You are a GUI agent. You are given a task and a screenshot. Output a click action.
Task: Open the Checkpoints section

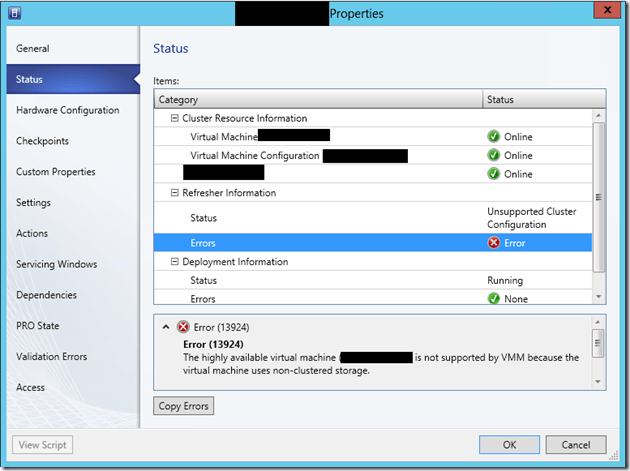pos(42,141)
